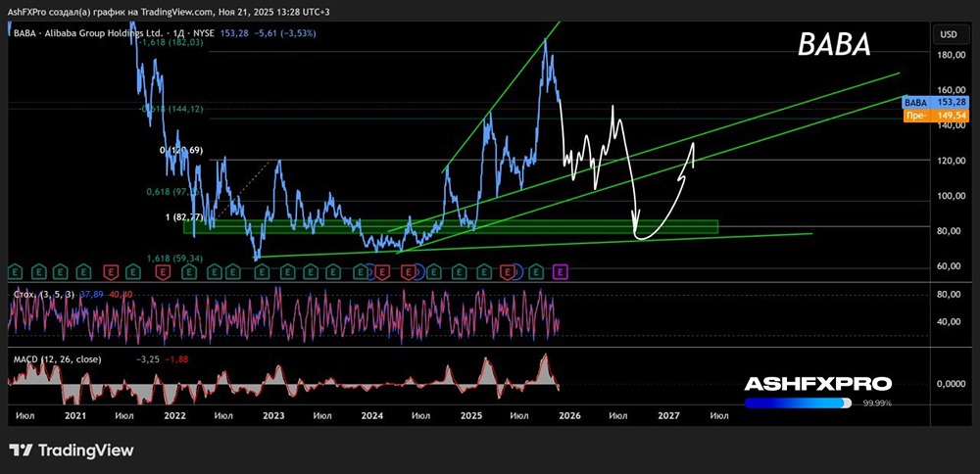The height and width of the screenshot is (474, 980).
Task: Click the 2024 time axis label
Action: click(372, 415)
